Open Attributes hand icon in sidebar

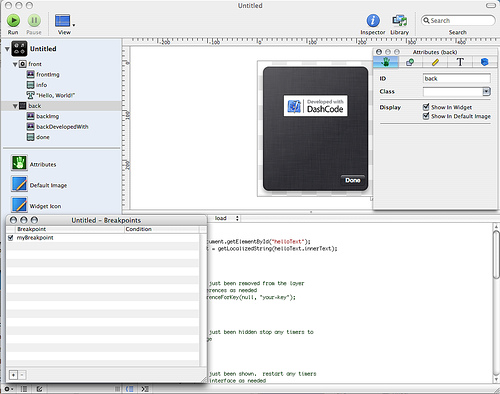point(19,163)
